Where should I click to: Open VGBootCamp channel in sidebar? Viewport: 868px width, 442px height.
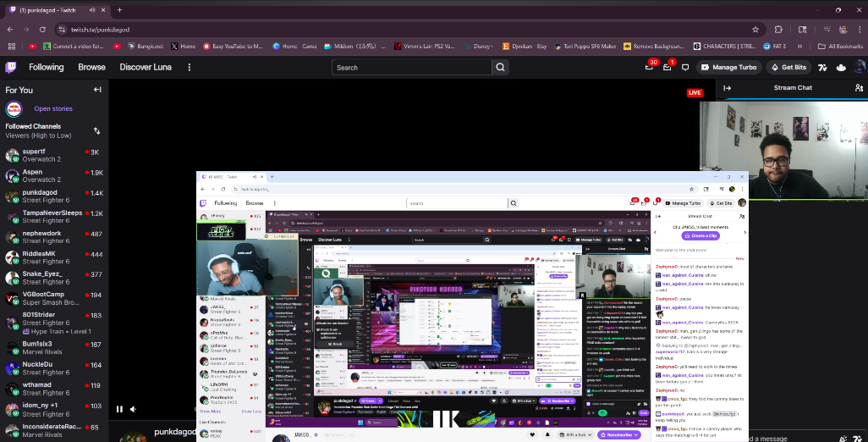[x=54, y=298]
